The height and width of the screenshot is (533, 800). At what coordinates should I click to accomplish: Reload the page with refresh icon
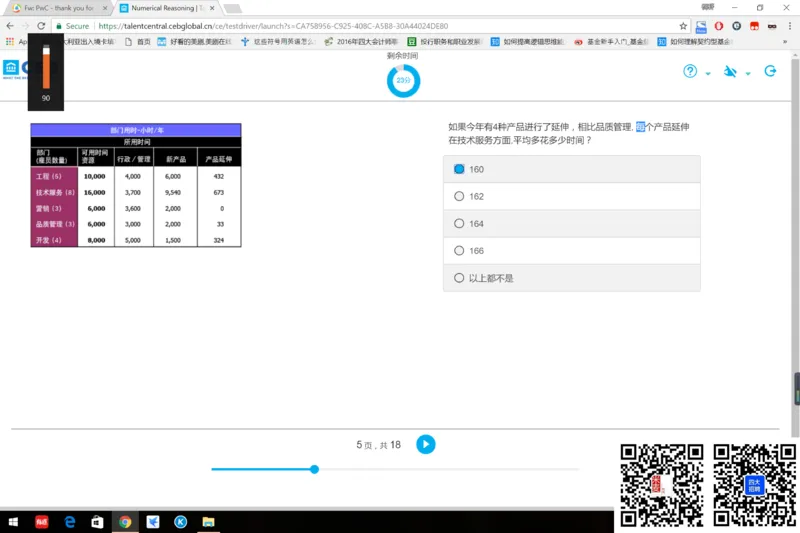(41, 26)
